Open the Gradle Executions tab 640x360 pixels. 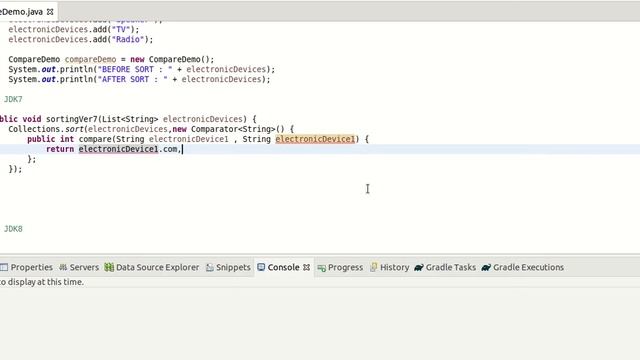[x=523, y=267]
